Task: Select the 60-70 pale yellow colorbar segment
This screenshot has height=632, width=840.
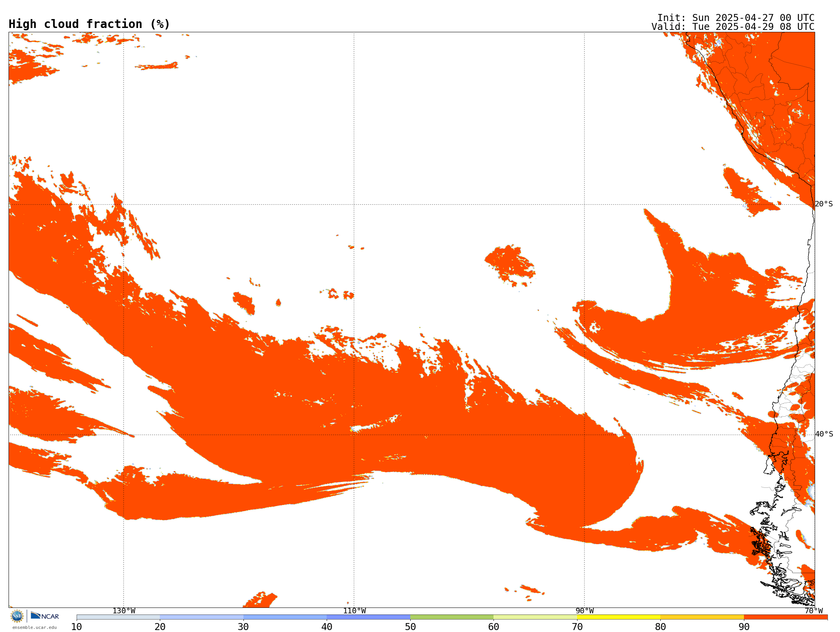Action: (535, 617)
